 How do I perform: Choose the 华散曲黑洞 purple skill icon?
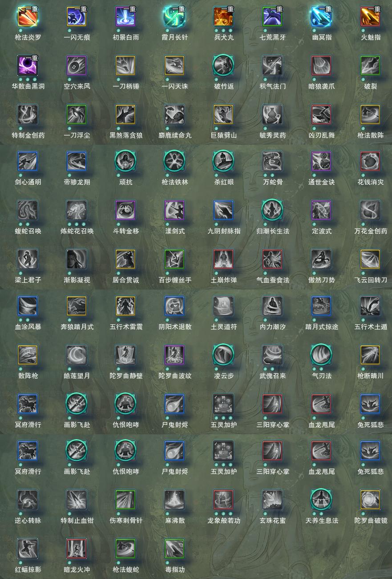point(28,66)
